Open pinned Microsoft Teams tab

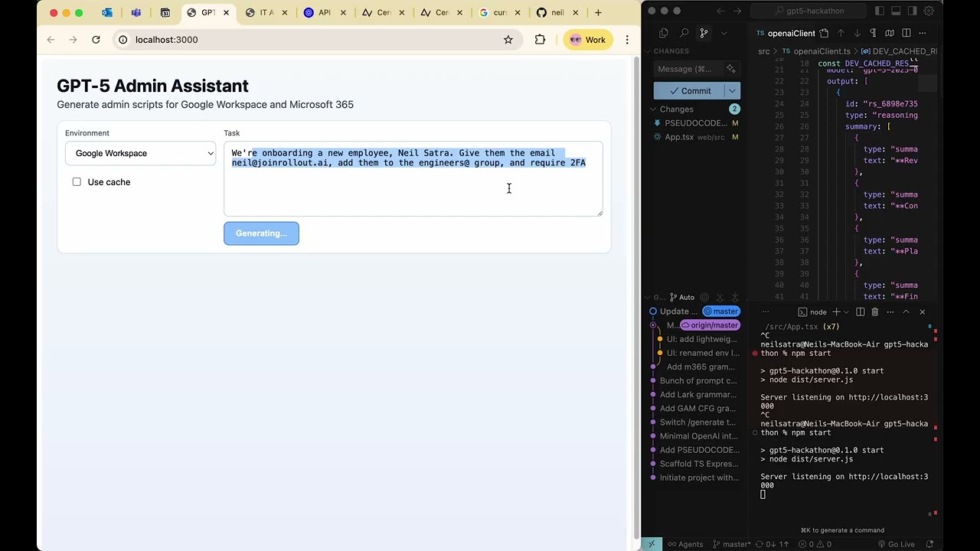(136, 12)
